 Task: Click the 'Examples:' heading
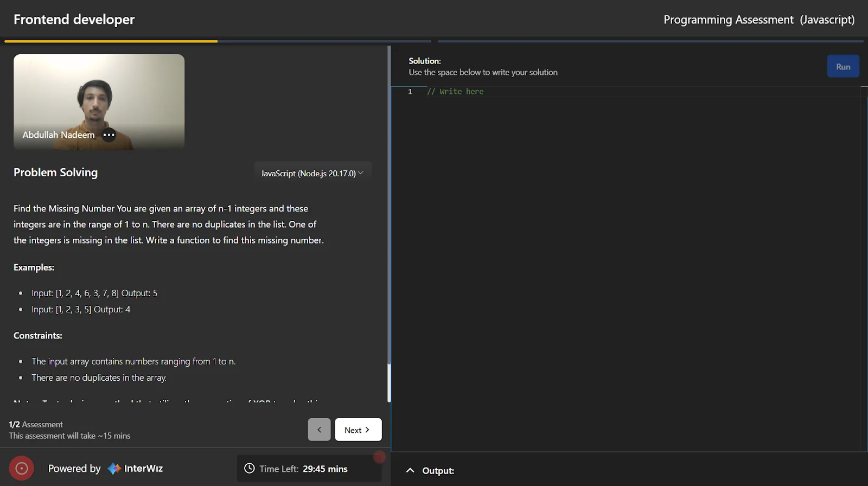(x=34, y=267)
